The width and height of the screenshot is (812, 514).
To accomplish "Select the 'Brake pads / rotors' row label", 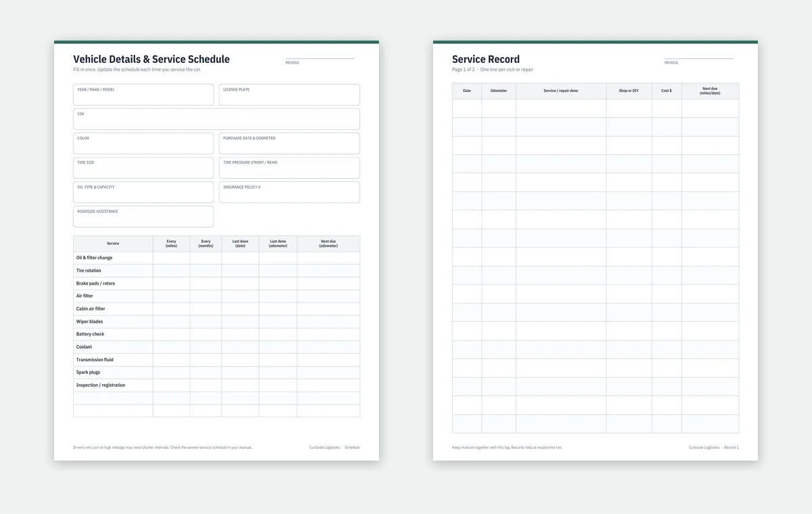I will click(x=95, y=283).
